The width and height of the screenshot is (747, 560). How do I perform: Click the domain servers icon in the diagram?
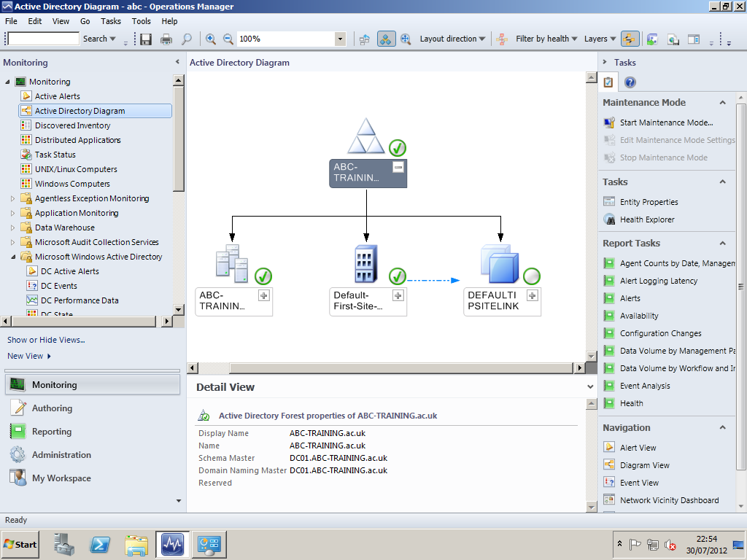click(232, 263)
